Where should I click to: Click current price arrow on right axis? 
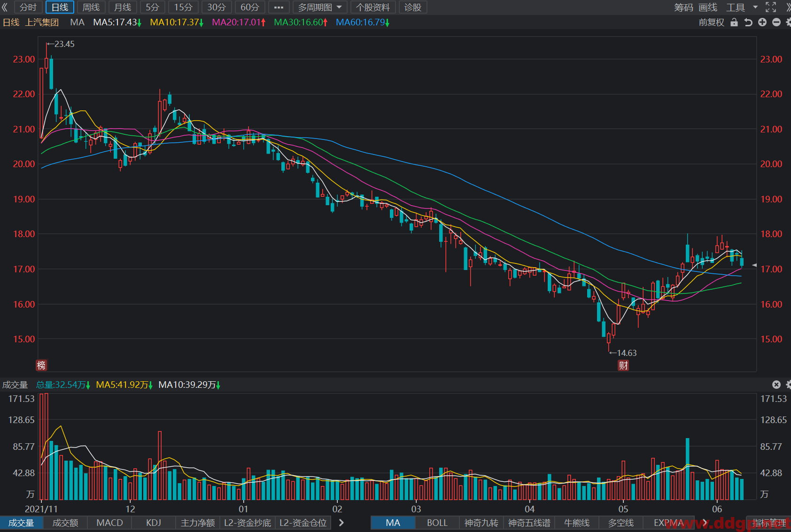(x=754, y=265)
